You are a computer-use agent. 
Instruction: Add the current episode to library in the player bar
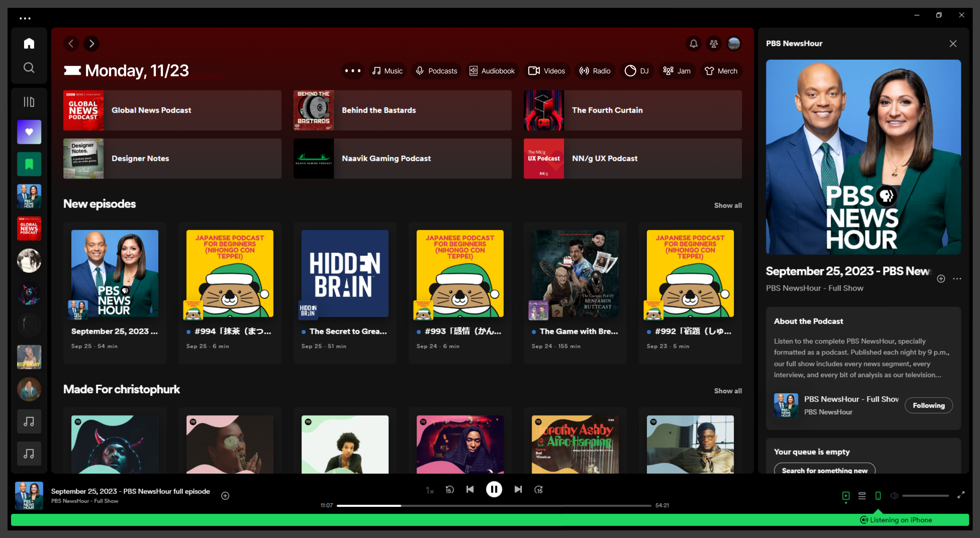(225, 496)
